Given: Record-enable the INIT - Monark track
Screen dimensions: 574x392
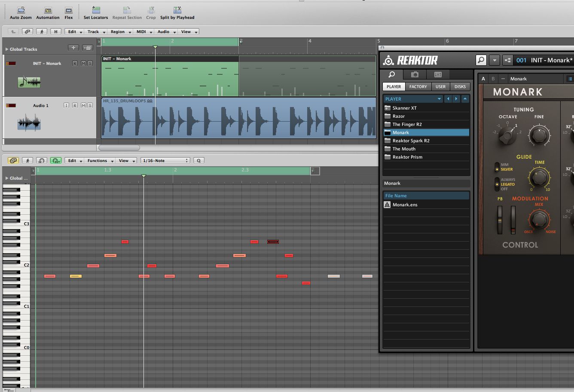Looking at the screenshot, I should click(75, 63).
